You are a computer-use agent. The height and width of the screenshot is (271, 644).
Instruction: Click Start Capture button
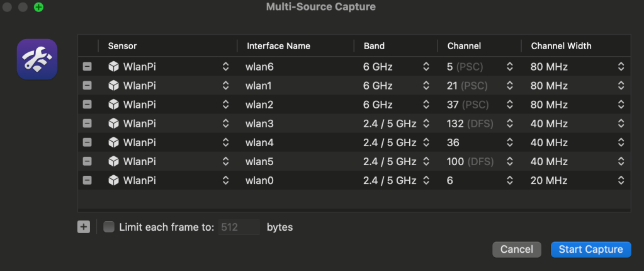(x=590, y=250)
